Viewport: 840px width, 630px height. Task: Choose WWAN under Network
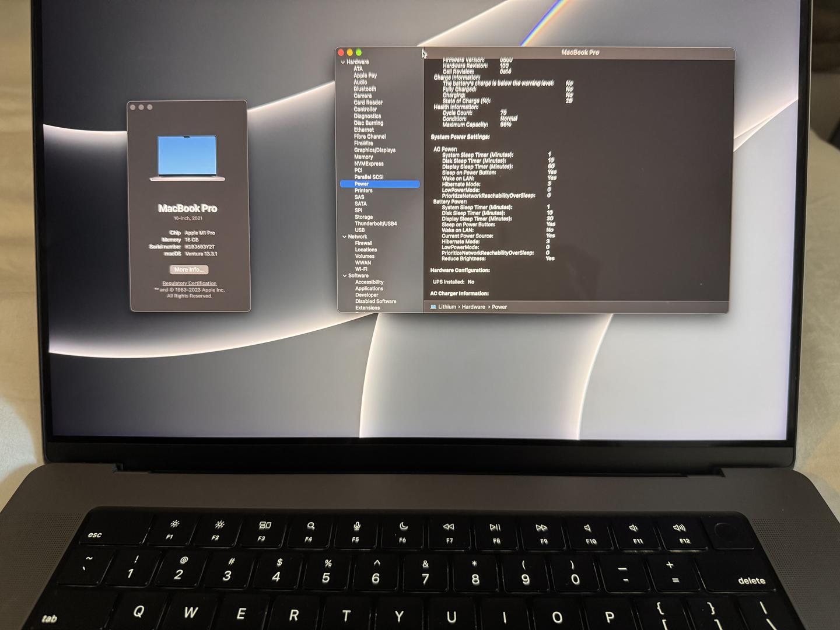point(363,262)
